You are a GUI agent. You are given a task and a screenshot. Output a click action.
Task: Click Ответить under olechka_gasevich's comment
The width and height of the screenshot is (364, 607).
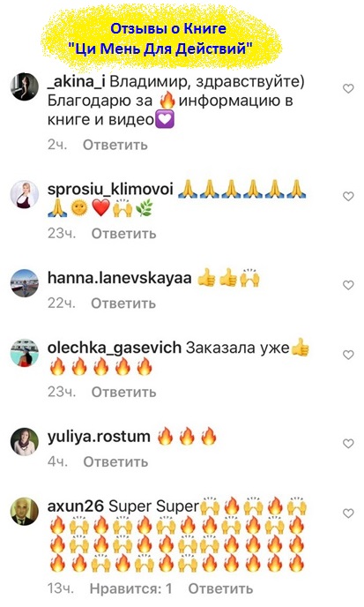click(x=123, y=392)
